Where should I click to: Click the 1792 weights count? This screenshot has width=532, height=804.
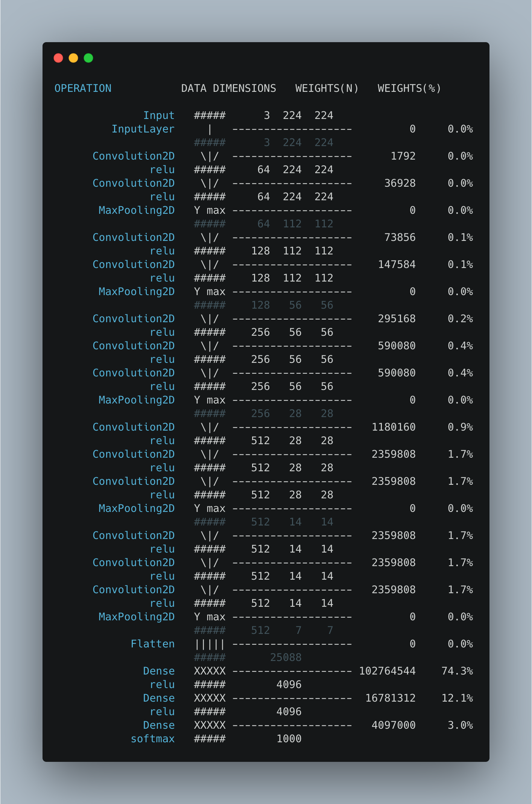click(403, 156)
